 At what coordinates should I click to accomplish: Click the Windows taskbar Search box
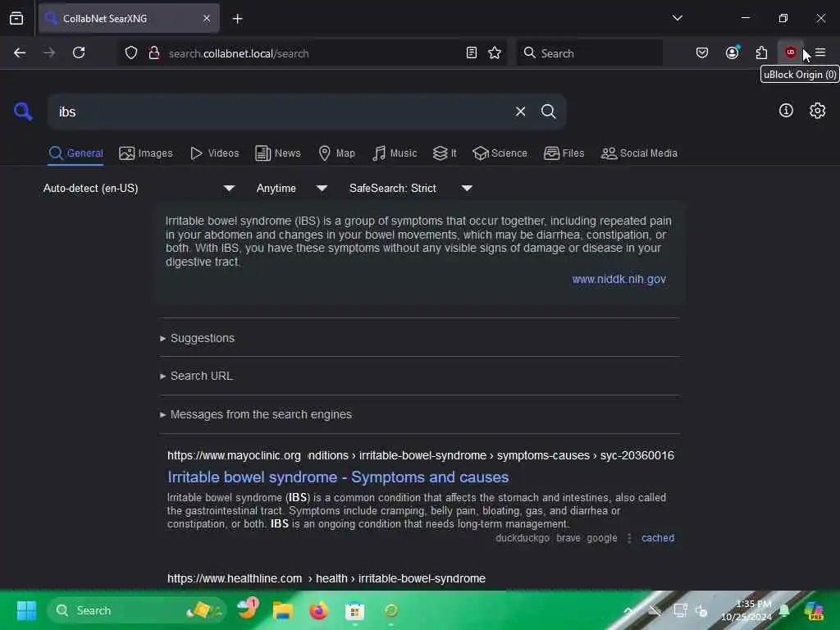pos(137,610)
